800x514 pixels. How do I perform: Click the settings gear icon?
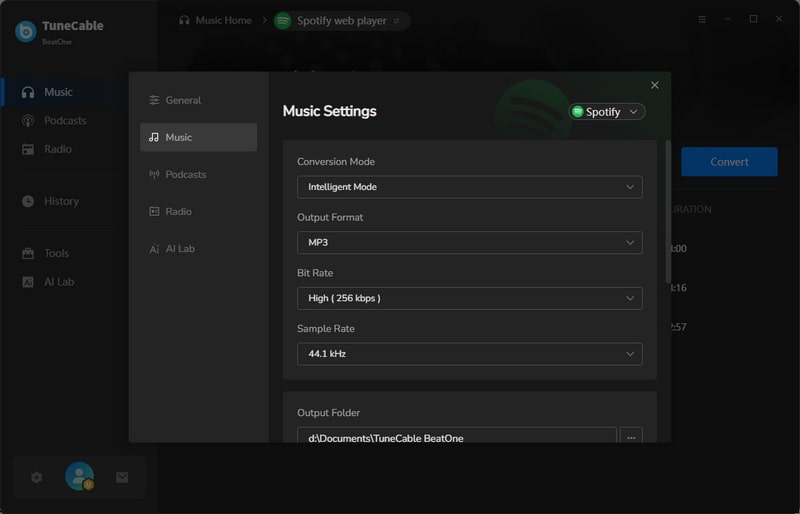coord(36,477)
